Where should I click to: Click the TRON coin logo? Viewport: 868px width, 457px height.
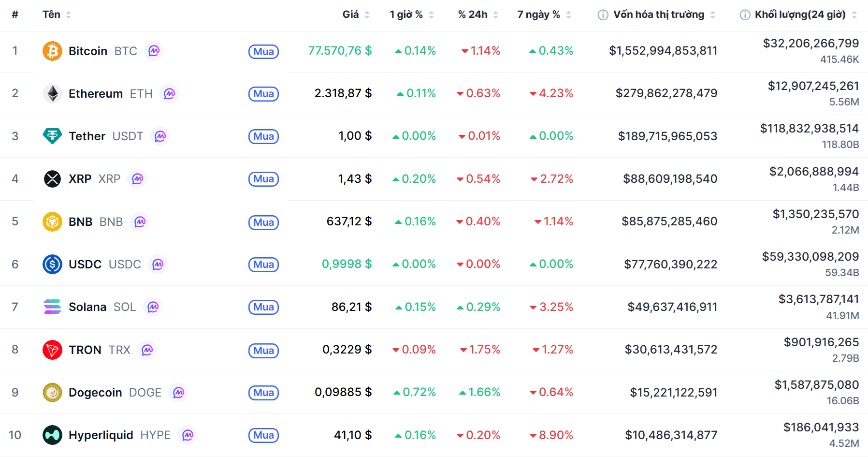(x=52, y=350)
